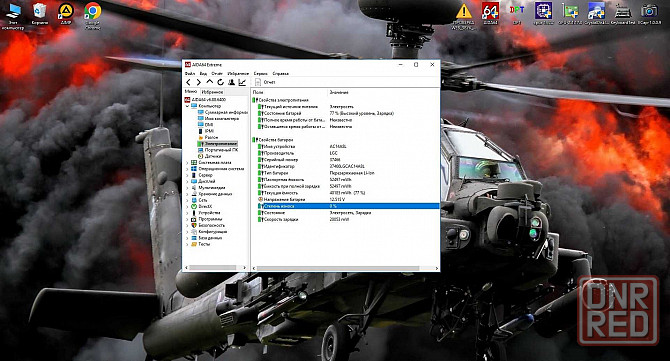Click the horizontal scrollbar of details pane
The width and height of the screenshot is (670, 361).
point(345,268)
